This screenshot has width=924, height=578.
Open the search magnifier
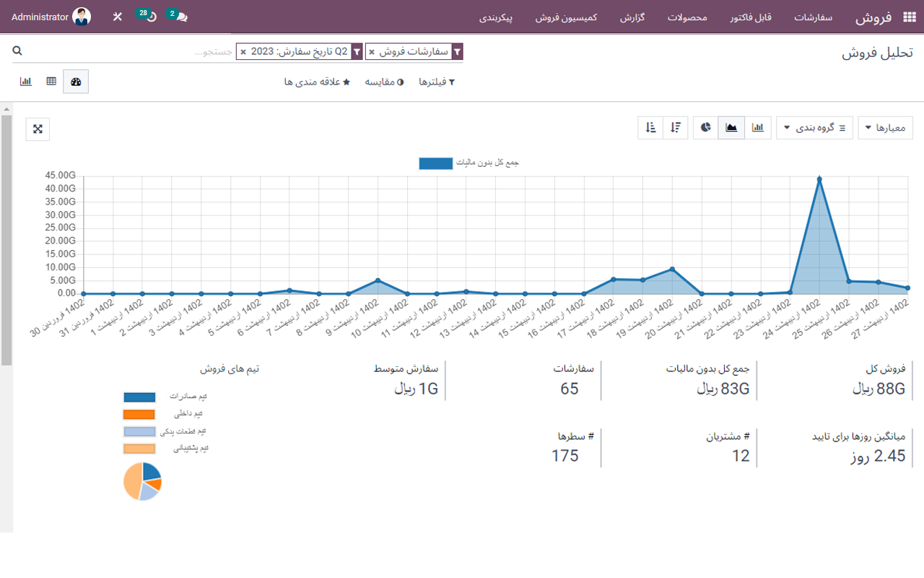pos(17,51)
